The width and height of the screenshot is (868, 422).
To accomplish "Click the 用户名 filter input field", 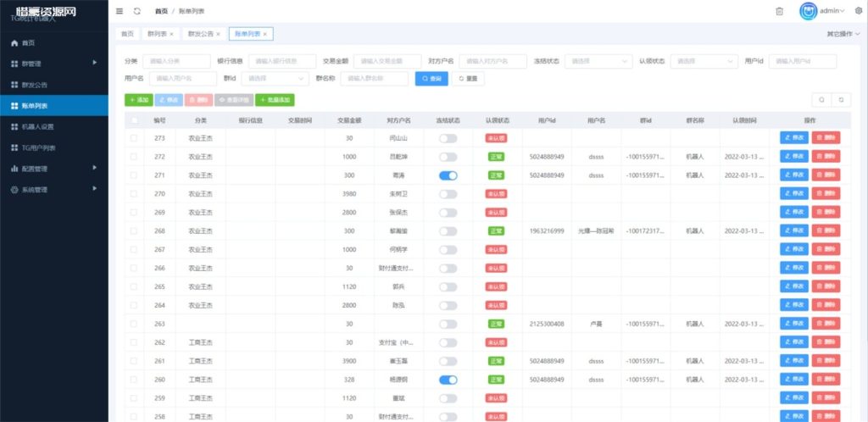I will click(x=183, y=79).
